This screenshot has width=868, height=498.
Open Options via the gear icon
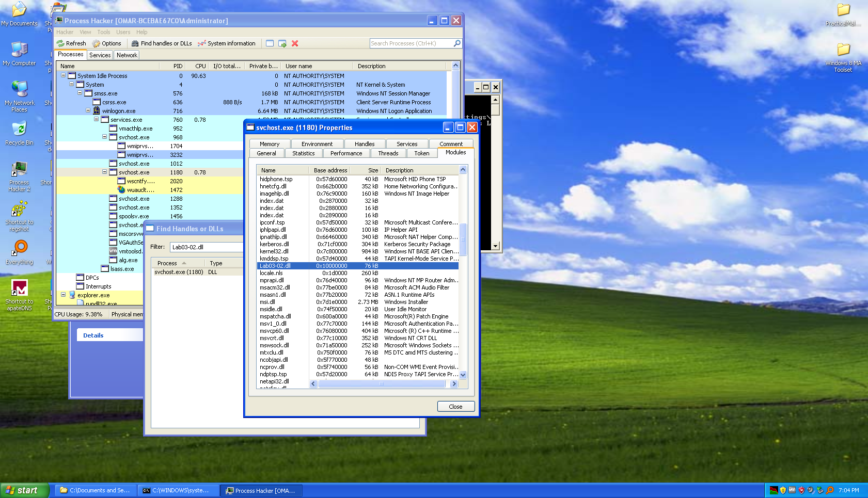[96, 44]
